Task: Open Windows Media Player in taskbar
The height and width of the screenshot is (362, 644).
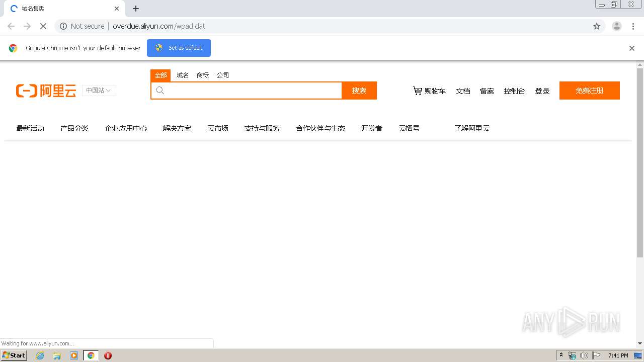Action: coord(74,355)
